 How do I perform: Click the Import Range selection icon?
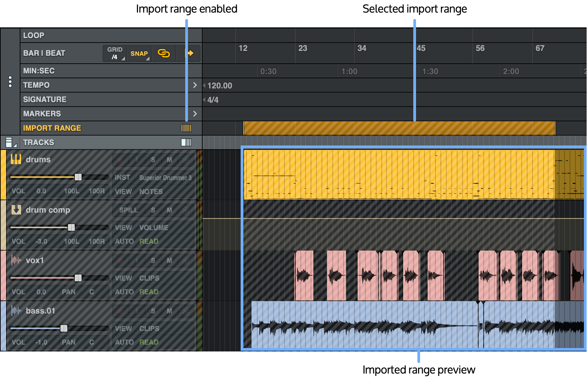point(186,128)
